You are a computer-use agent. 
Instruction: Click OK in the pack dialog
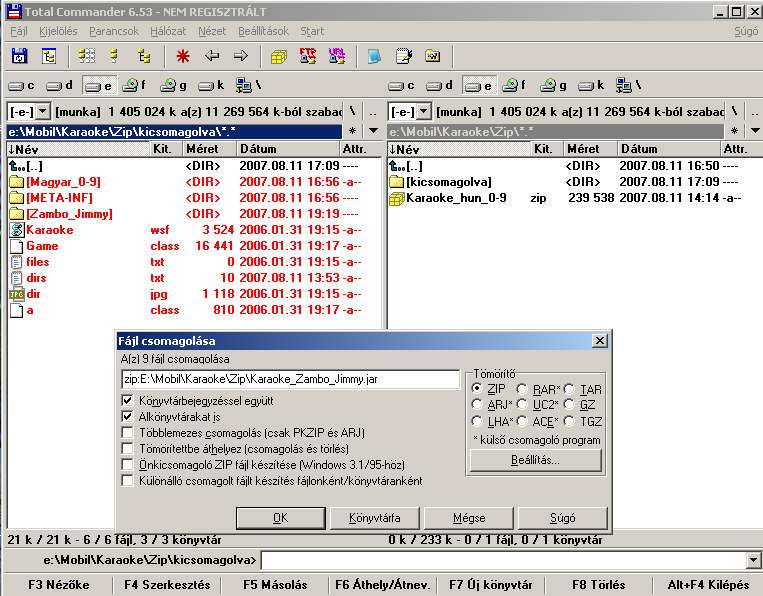281,518
